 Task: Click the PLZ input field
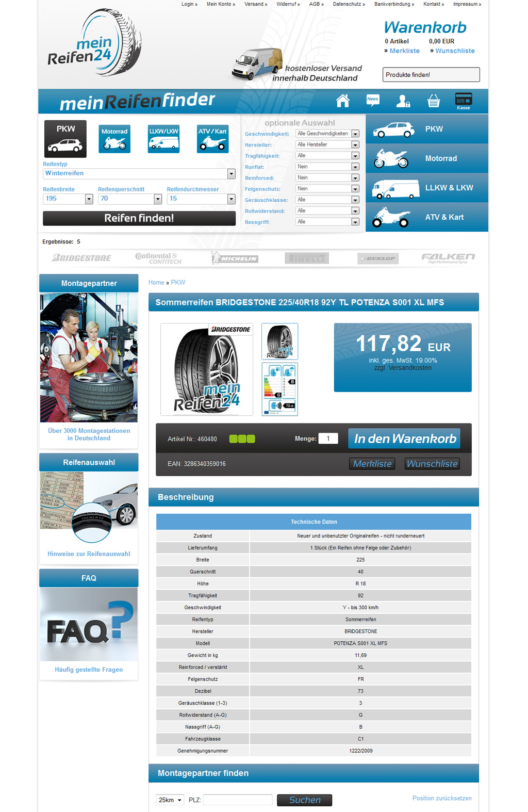point(238,800)
